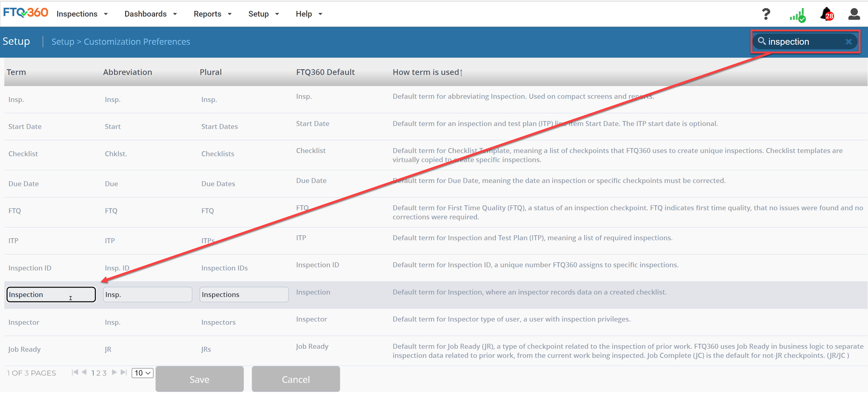Edit the Insp. abbreviation input field
This screenshot has width=868, height=401.
148,295
